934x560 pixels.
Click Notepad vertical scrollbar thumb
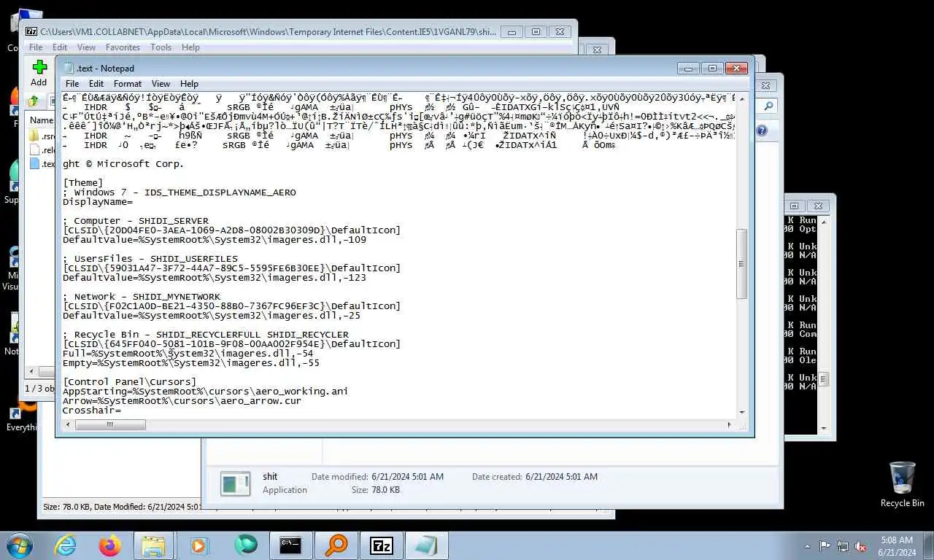pos(741,263)
